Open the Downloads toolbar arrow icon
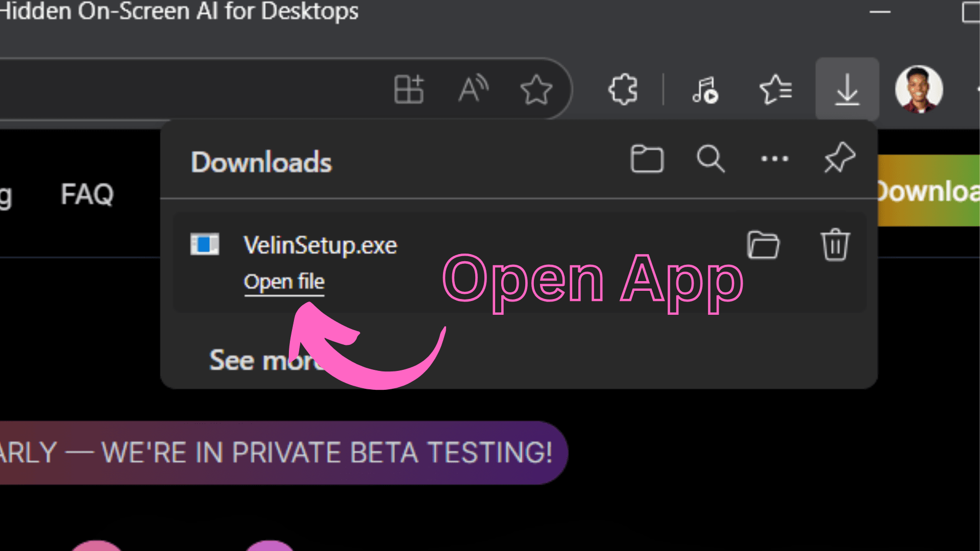Viewport: 980px width, 551px height. click(847, 89)
